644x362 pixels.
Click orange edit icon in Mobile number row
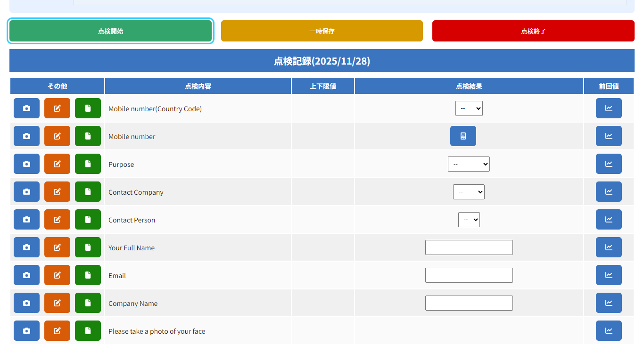(57, 136)
